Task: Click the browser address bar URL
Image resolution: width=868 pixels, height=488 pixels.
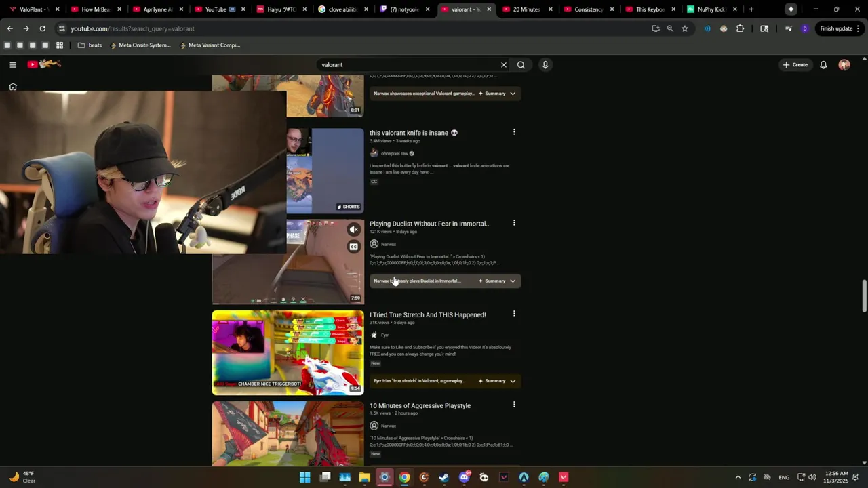Action: point(132,28)
